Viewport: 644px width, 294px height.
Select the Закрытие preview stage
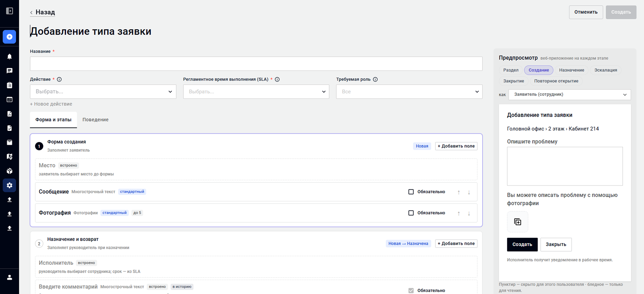click(514, 81)
